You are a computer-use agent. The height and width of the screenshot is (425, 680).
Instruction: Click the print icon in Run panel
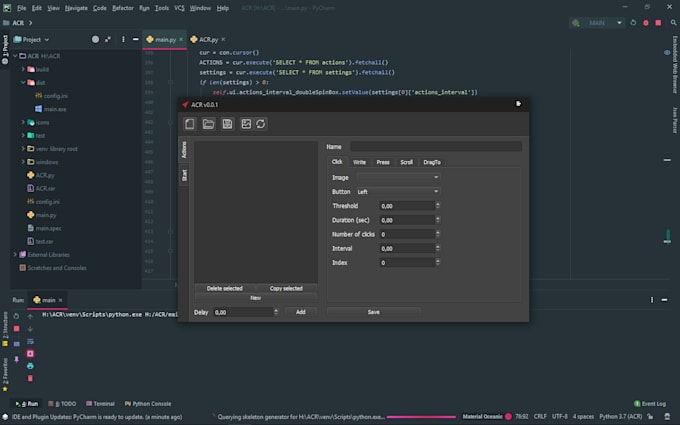click(30, 366)
